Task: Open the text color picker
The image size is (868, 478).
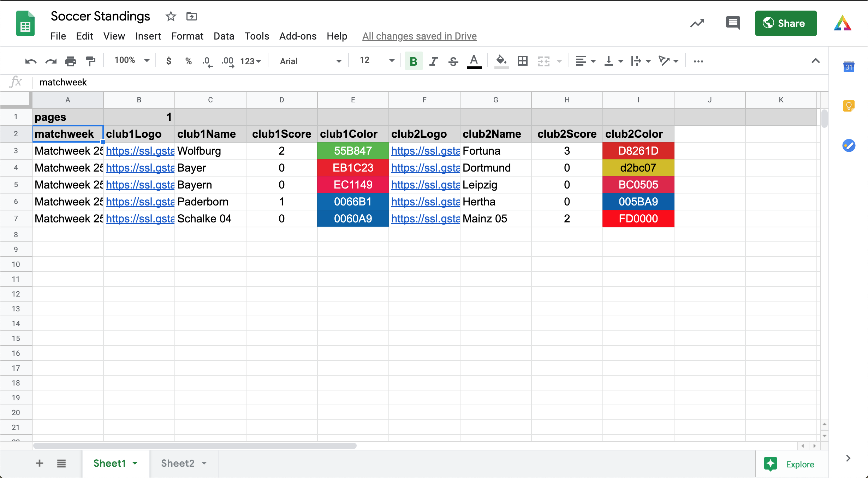Action: [474, 61]
